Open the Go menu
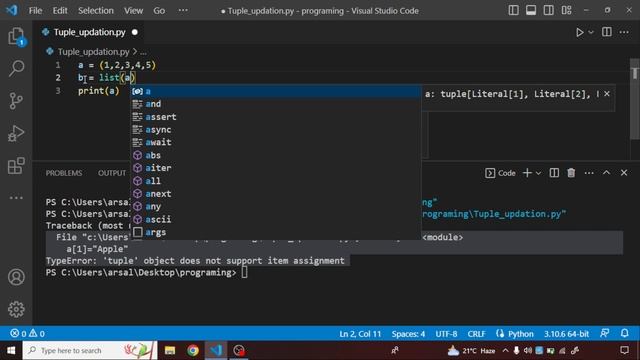The image size is (640, 360). pyautogui.click(x=159, y=11)
